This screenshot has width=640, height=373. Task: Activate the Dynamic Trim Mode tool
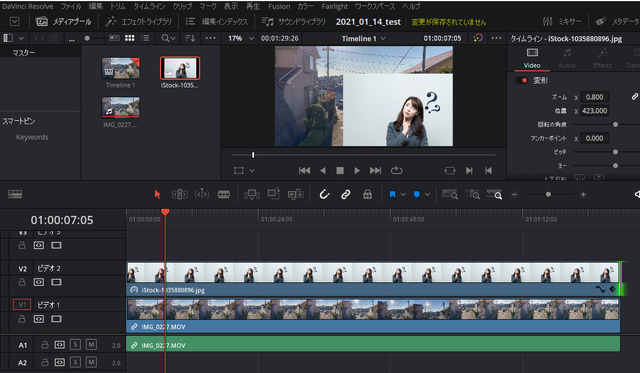(x=202, y=195)
